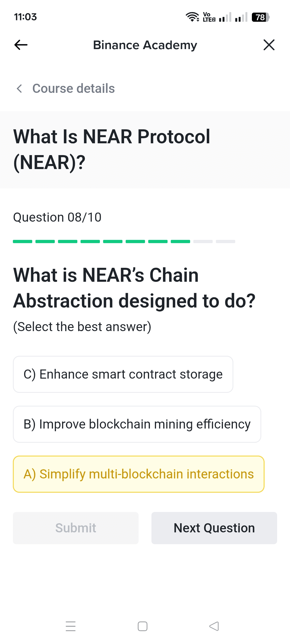The height and width of the screenshot is (644, 290).
Task: Tap the battery level indicator
Action: [260, 17]
